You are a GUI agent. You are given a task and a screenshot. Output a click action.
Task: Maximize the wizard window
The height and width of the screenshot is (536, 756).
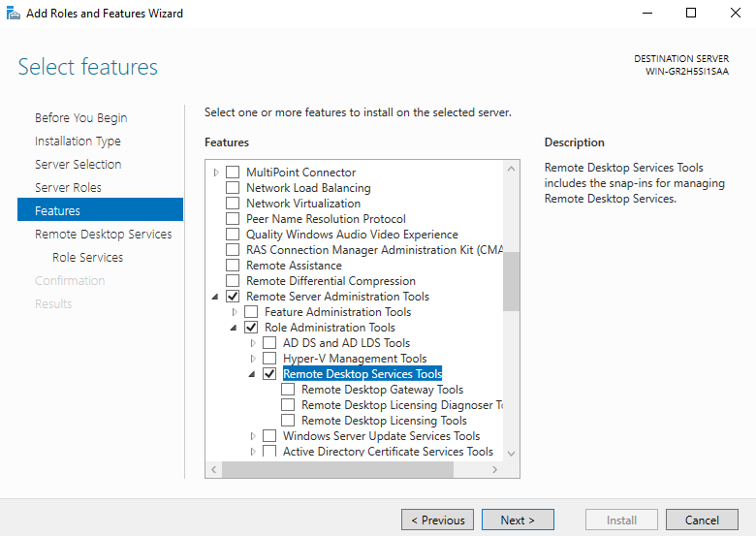click(691, 13)
